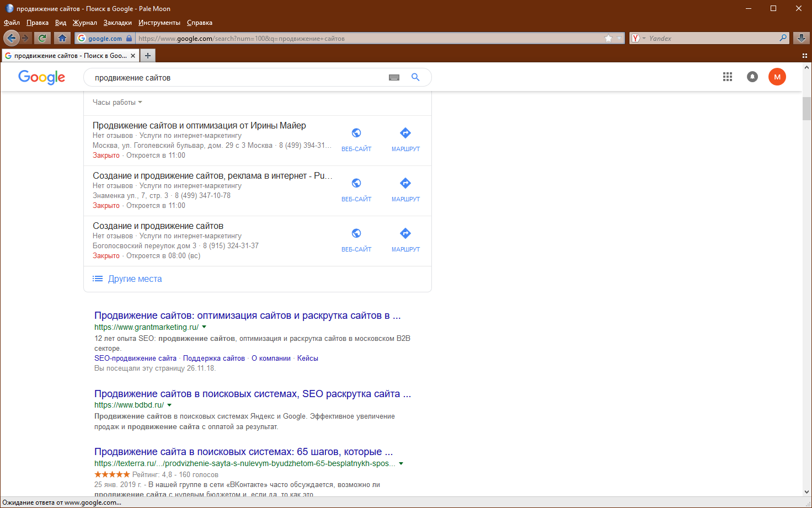Open the dropdown arrow next to texterra.ru URL
The width and height of the screenshot is (812, 508).
click(401, 463)
